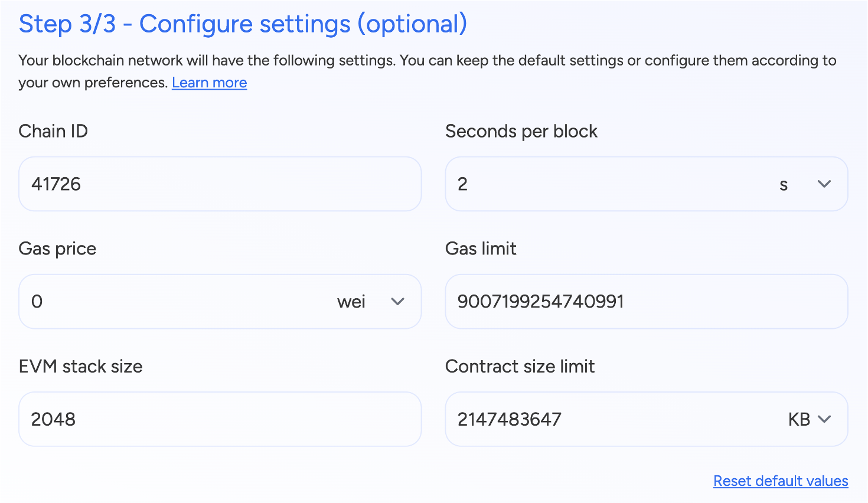
Task: Select the Gas price value field showing 0
Action: pos(177,301)
